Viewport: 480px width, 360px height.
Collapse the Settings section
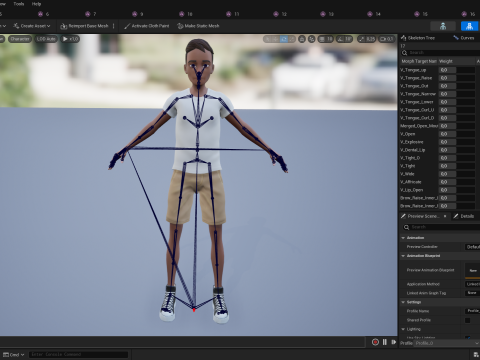pyautogui.click(x=403, y=302)
